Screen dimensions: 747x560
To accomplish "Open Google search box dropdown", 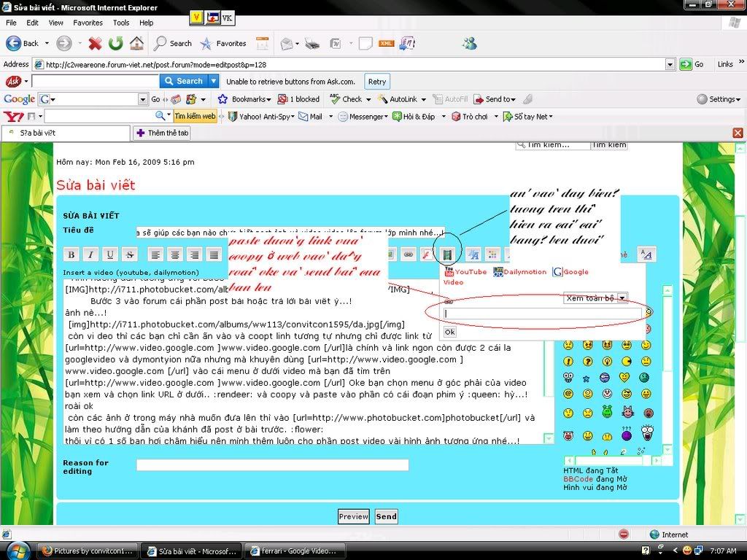I will pyautogui.click(x=143, y=99).
